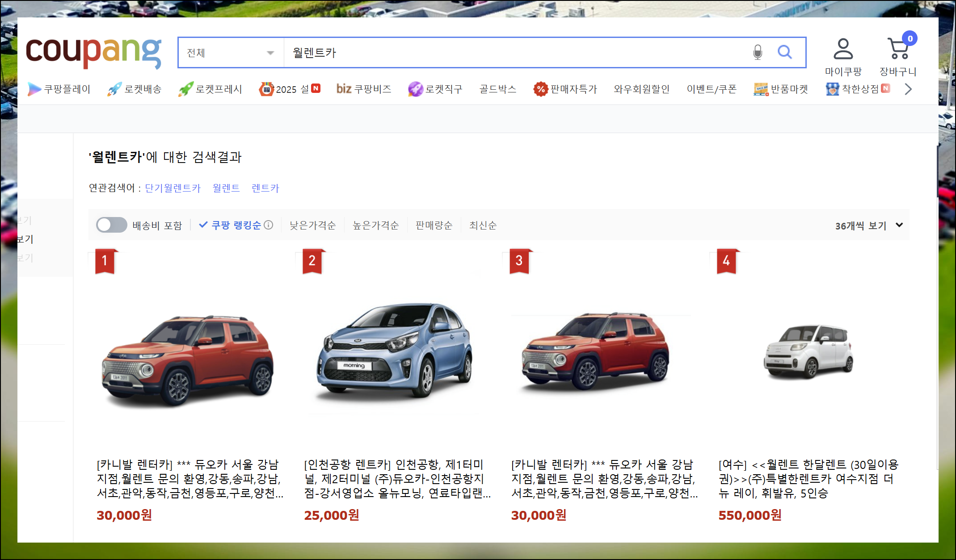Select the 낮은가격순 sort option
Viewport: 956px width, 560px height.
pos(312,225)
